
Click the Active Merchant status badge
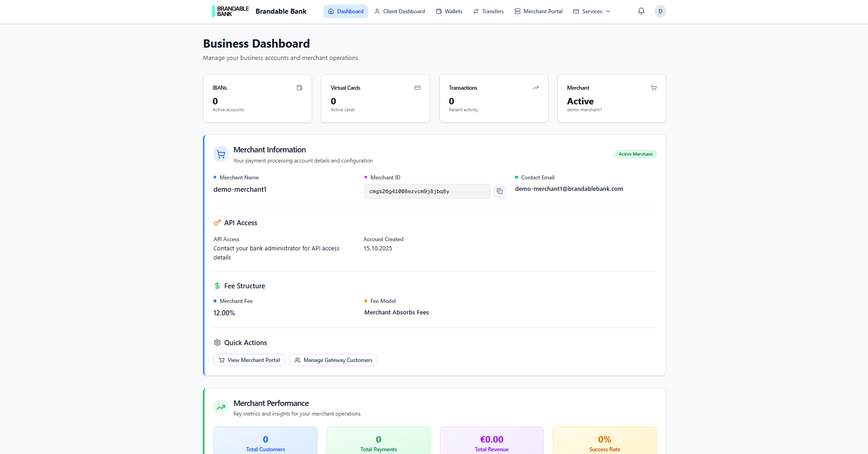pos(635,154)
